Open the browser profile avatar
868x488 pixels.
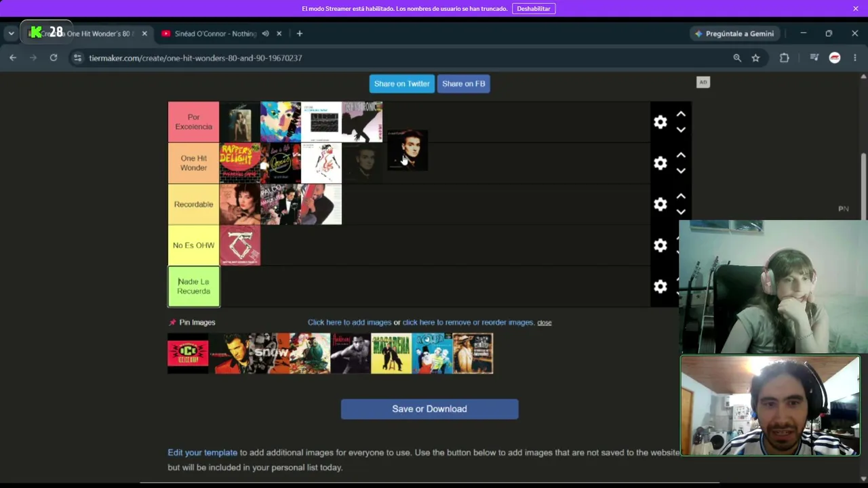tap(835, 58)
